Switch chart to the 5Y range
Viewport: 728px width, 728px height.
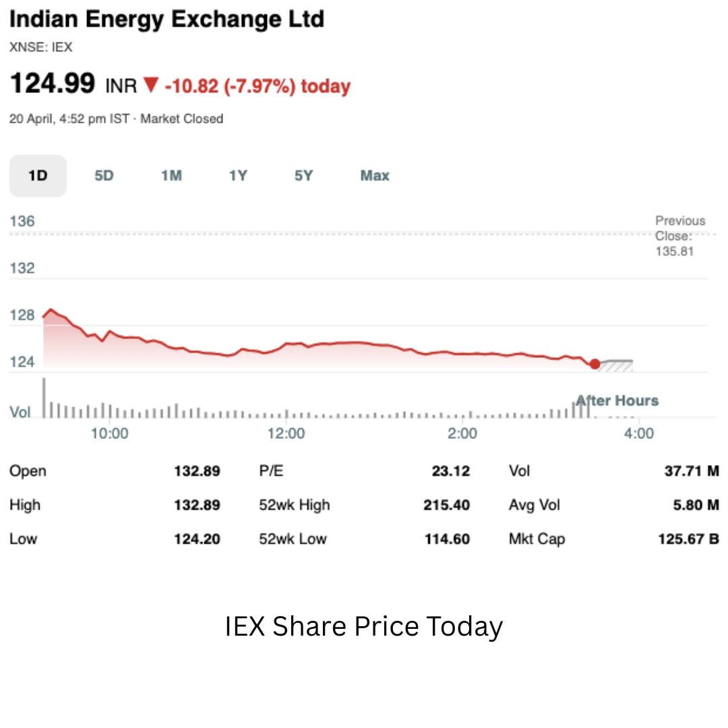coord(304,176)
